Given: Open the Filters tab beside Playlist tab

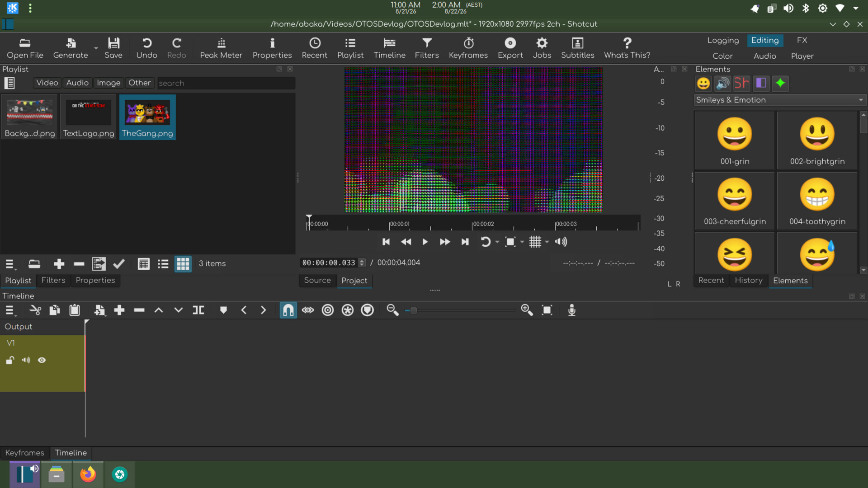Looking at the screenshot, I should 53,280.
